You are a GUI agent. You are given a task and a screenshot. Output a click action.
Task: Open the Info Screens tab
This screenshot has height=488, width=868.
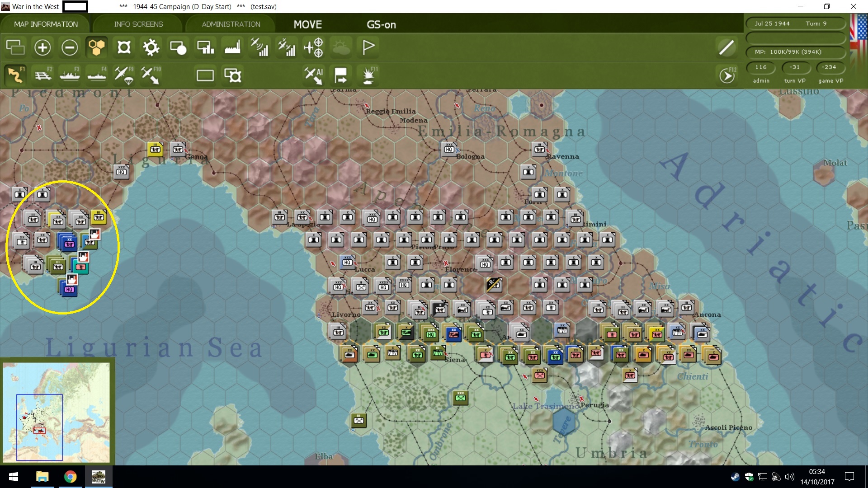(138, 24)
